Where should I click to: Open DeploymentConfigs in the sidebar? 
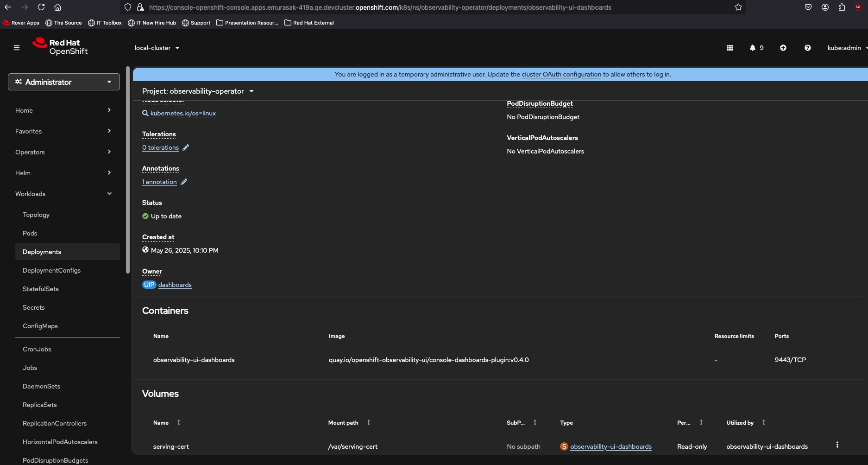(52, 270)
